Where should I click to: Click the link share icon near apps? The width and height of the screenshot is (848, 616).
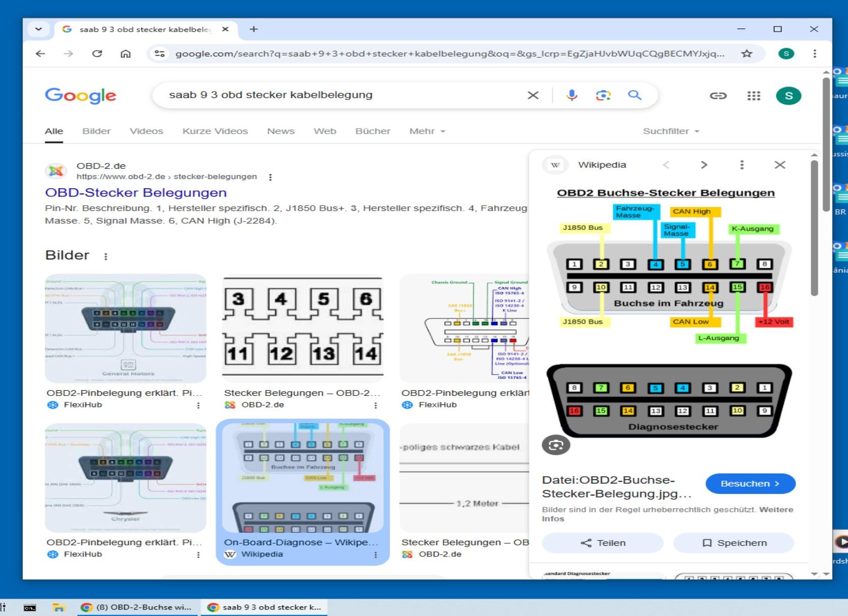pos(718,96)
